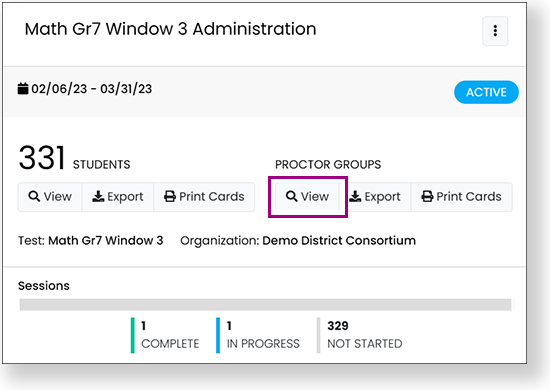
Task: Click the Math Gr7 Window 3 test name
Action: point(106,241)
